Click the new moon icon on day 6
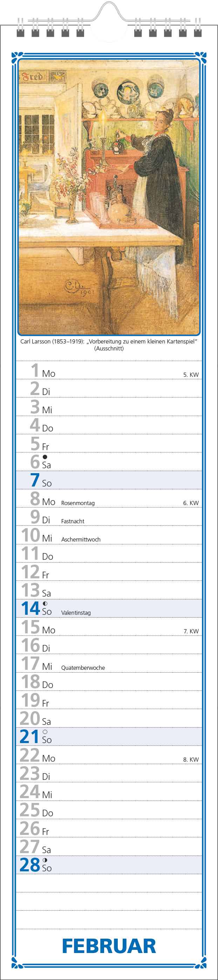 [45, 456]
